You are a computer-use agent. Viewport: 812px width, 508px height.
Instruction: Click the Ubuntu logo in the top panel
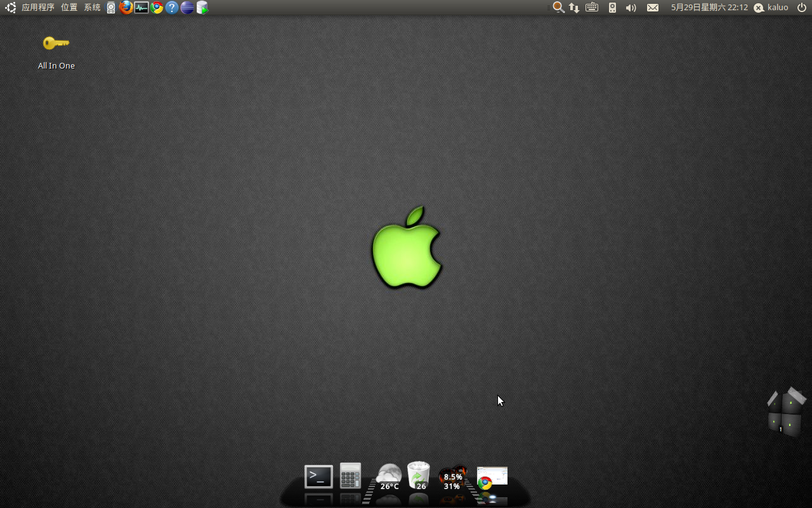(11, 8)
